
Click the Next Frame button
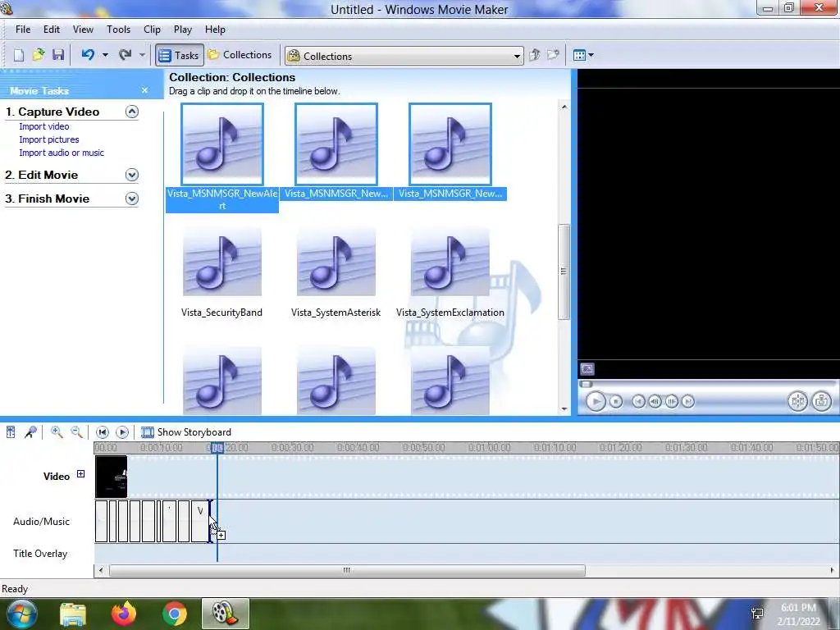[x=671, y=400]
